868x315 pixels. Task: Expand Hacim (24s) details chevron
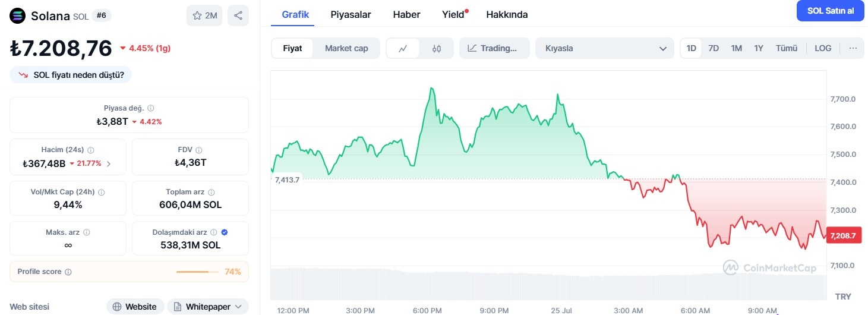pyautogui.click(x=108, y=163)
